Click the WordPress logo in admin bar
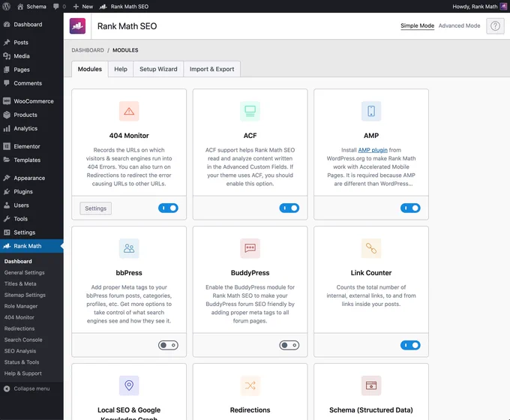 (6, 6)
